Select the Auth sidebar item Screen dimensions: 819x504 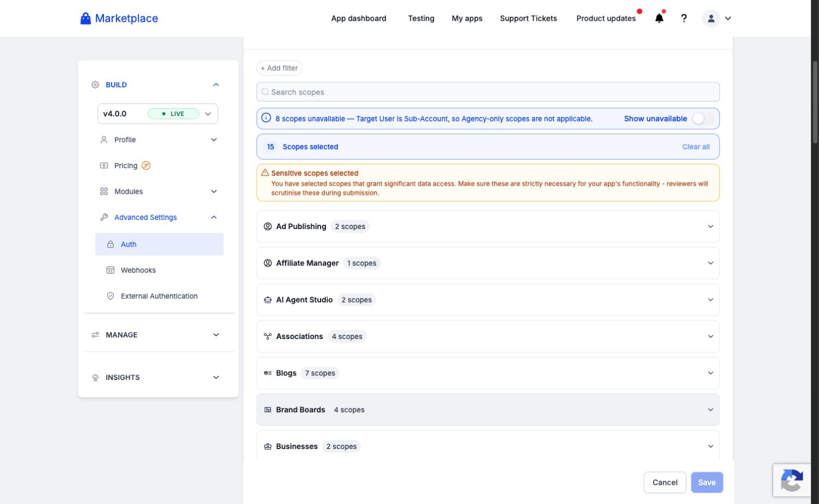[159, 244]
